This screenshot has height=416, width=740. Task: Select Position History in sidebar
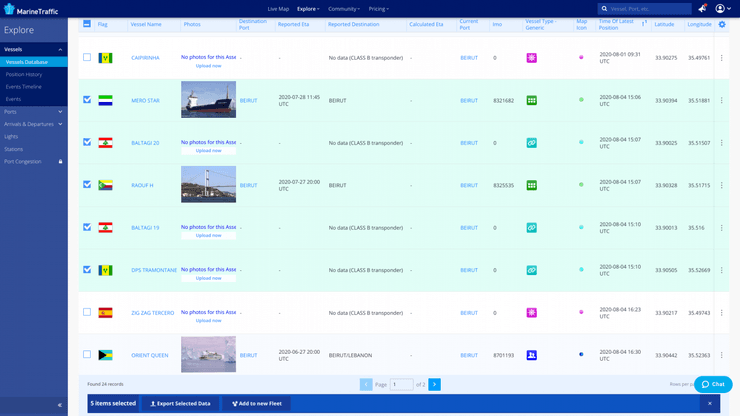coord(24,74)
